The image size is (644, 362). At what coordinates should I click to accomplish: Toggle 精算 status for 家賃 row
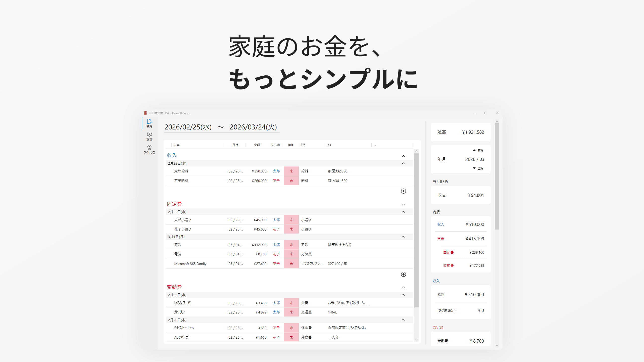[291, 245]
